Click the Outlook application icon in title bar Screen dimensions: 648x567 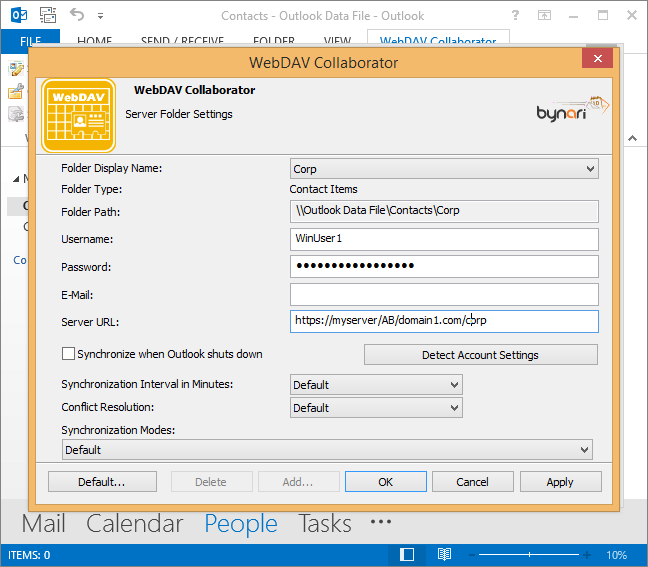[x=19, y=15]
